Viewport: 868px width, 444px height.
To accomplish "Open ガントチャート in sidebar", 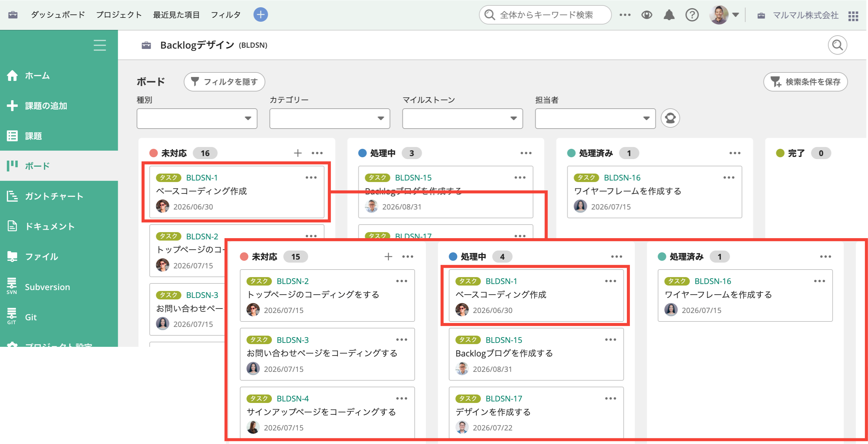I will 59,196.
